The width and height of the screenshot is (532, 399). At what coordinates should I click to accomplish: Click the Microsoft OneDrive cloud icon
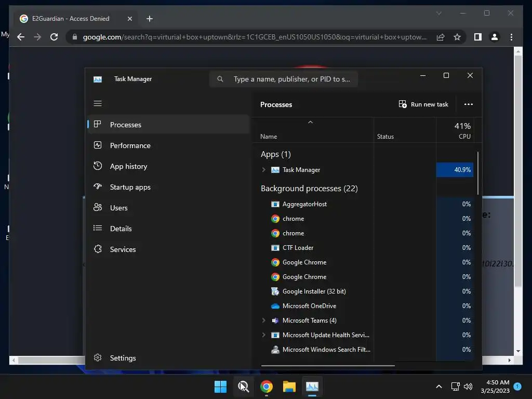coord(275,306)
